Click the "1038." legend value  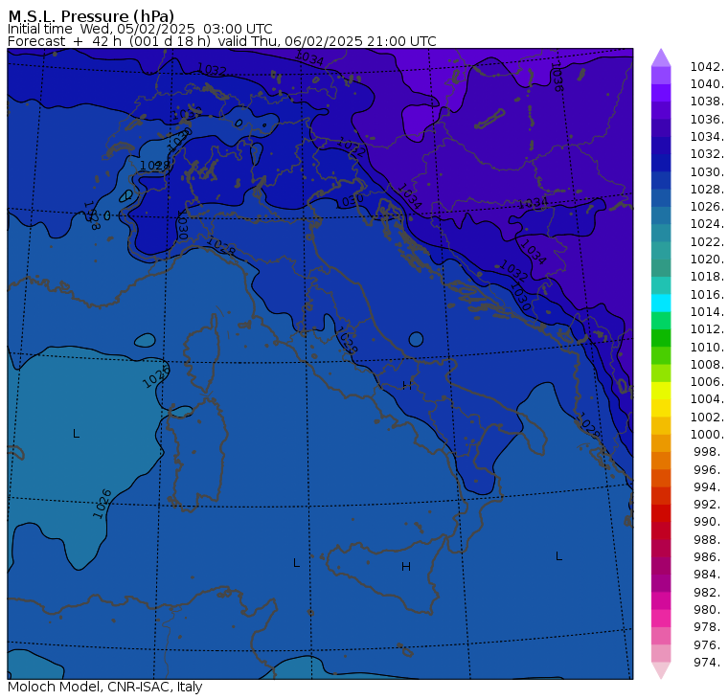(x=707, y=102)
